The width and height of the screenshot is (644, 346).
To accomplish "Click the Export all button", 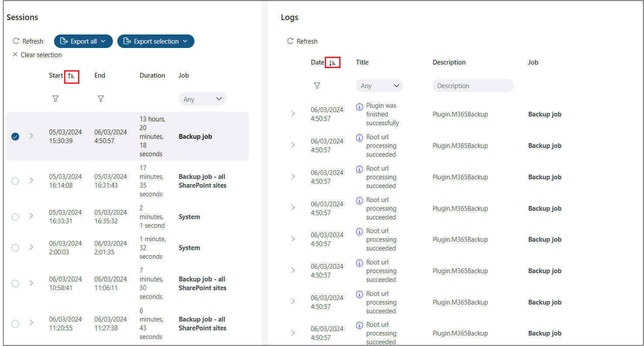I will coord(83,41).
